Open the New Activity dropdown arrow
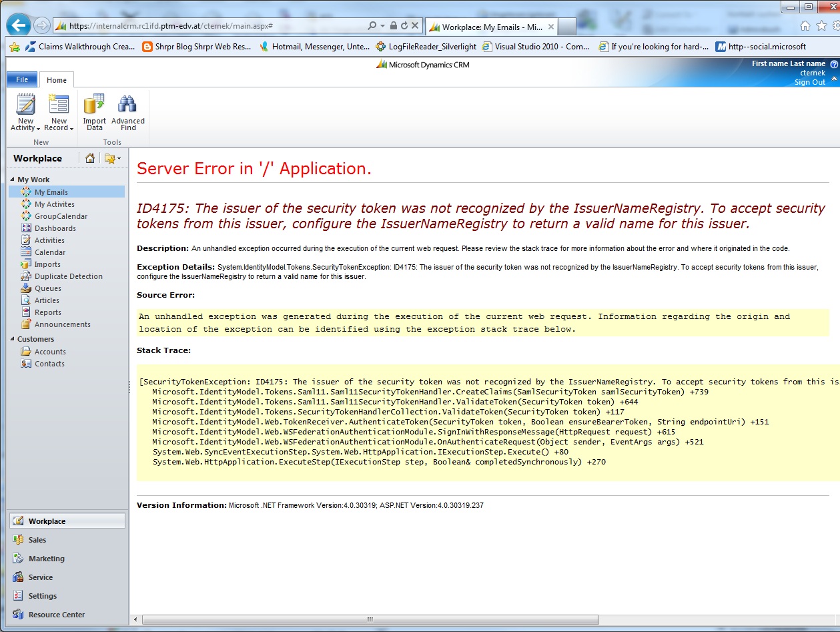This screenshot has width=840, height=632. pos(39,129)
